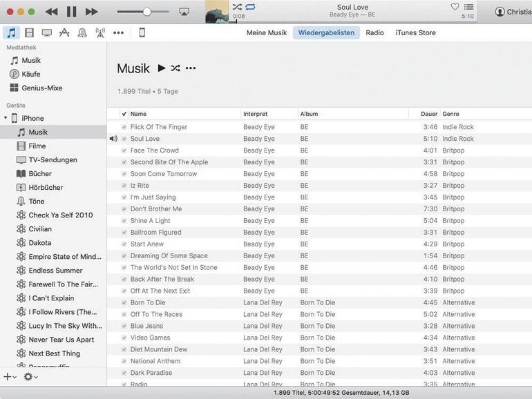Uncheck the song Soul Love
Viewport: 532px width, 399px height.
click(x=124, y=139)
